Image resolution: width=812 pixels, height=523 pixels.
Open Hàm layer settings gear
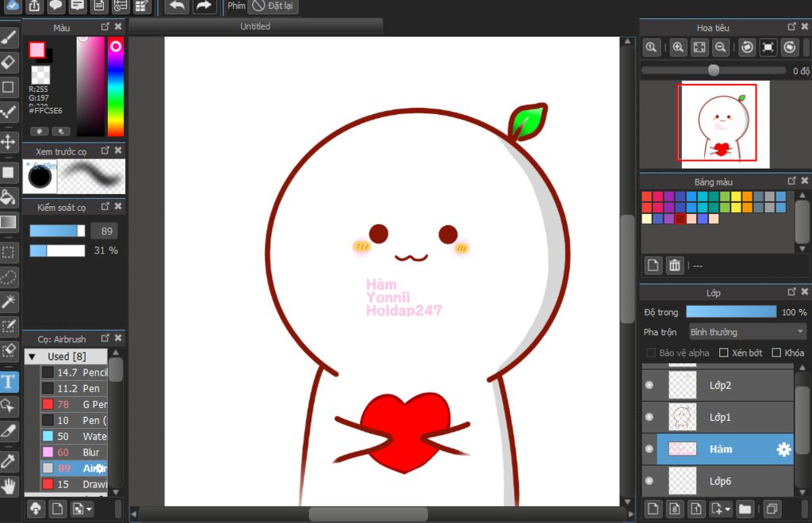783,449
